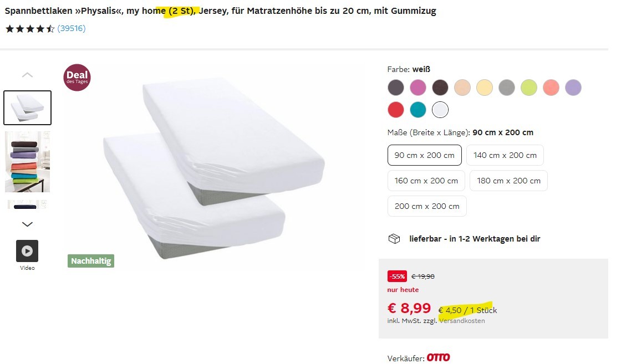This screenshot has width=621, height=364.
Task: View the stacked colored sheets thumbnail
Action: (x=27, y=162)
